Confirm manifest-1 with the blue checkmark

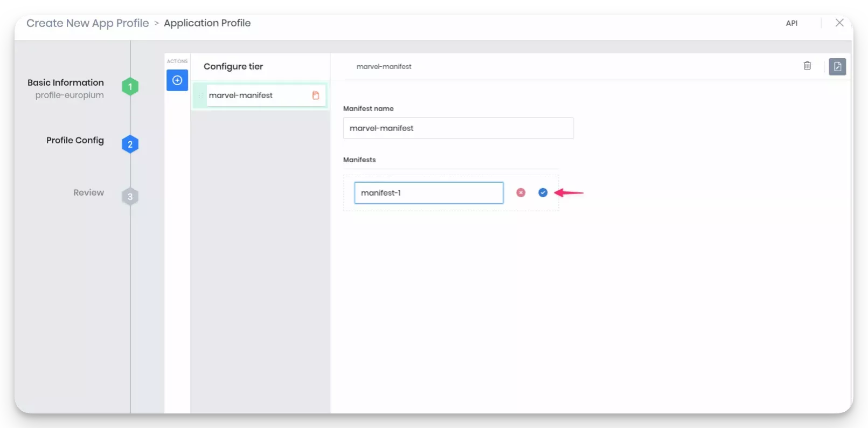click(543, 192)
